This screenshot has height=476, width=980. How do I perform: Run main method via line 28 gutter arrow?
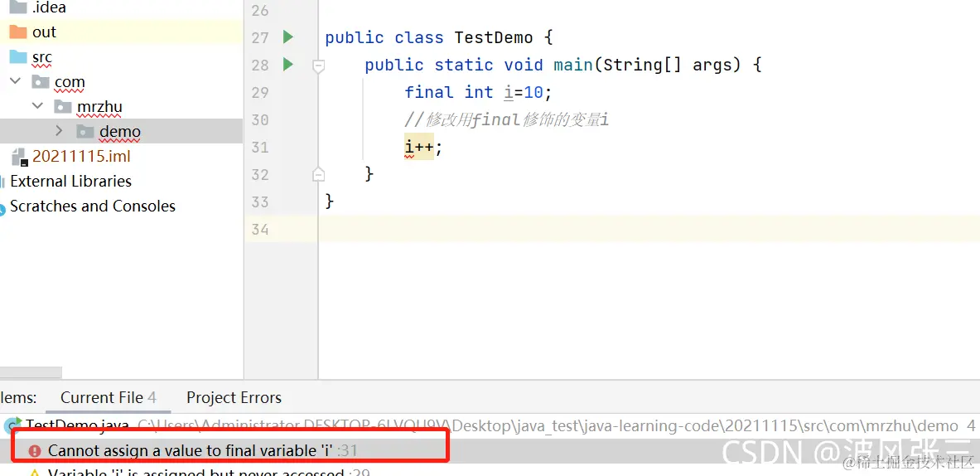pyautogui.click(x=287, y=64)
